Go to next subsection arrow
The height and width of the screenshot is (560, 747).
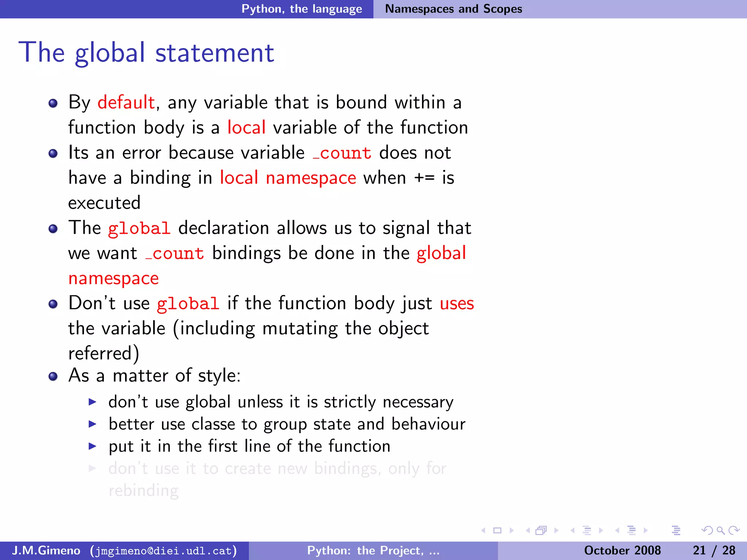[x=601, y=530]
